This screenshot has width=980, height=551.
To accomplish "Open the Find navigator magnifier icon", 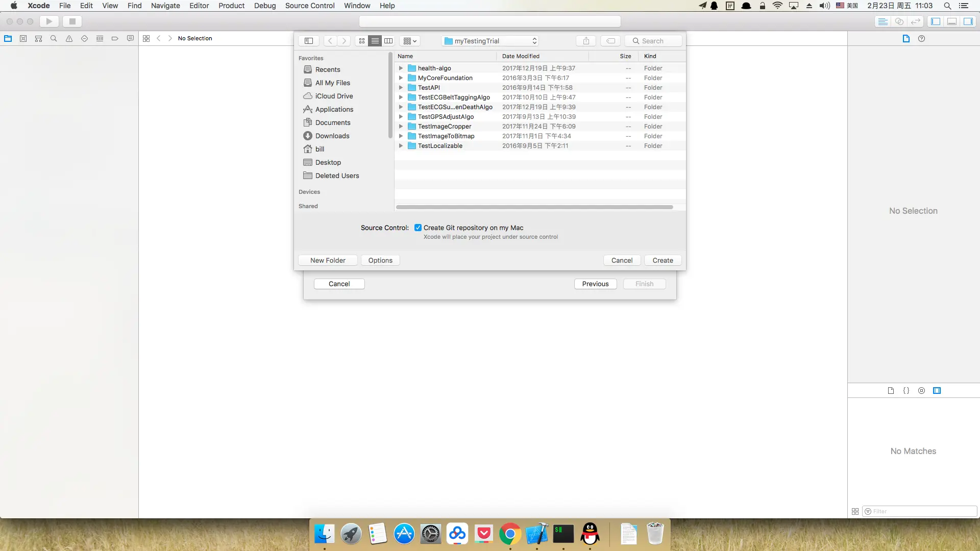I will pos(54,38).
